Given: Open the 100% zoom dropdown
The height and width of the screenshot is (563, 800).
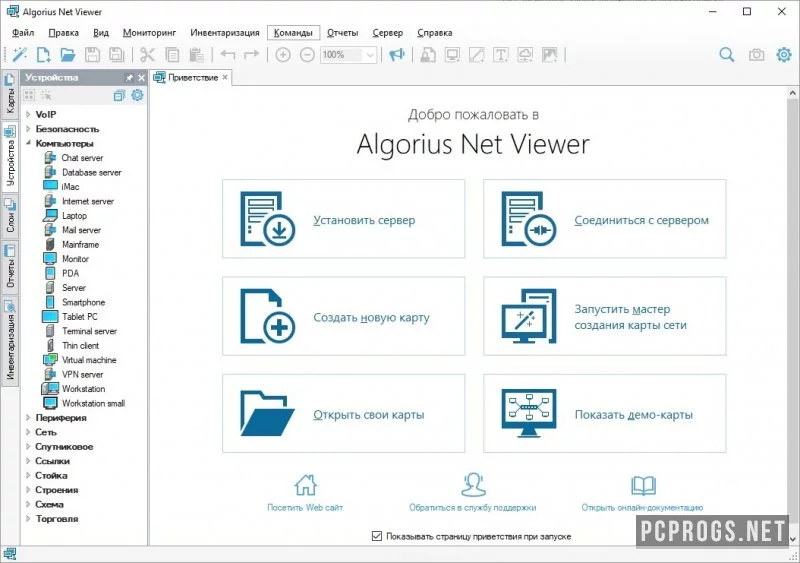Looking at the screenshot, I should (371, 55).
